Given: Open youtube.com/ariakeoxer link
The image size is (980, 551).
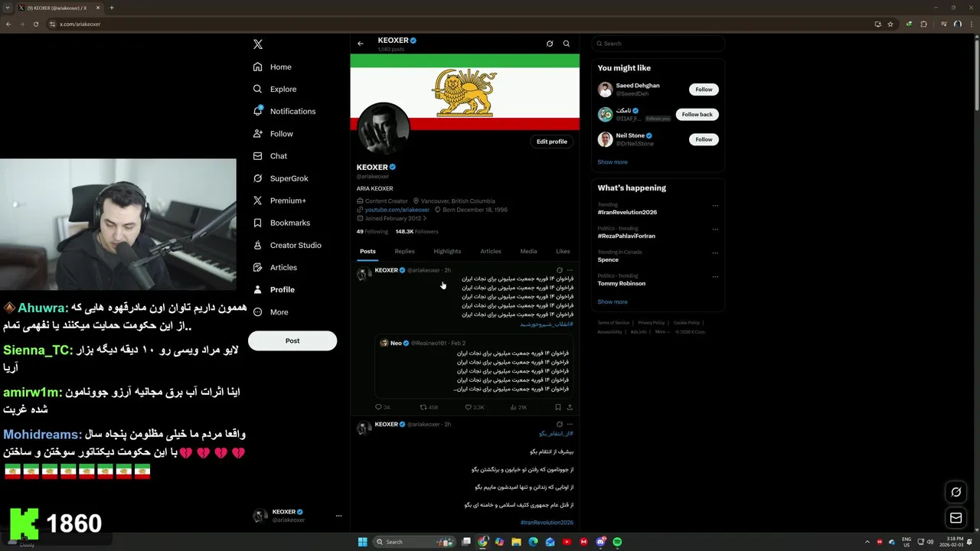Looking at the screenshot, I should pyautogui.click(x=397, y=210).
